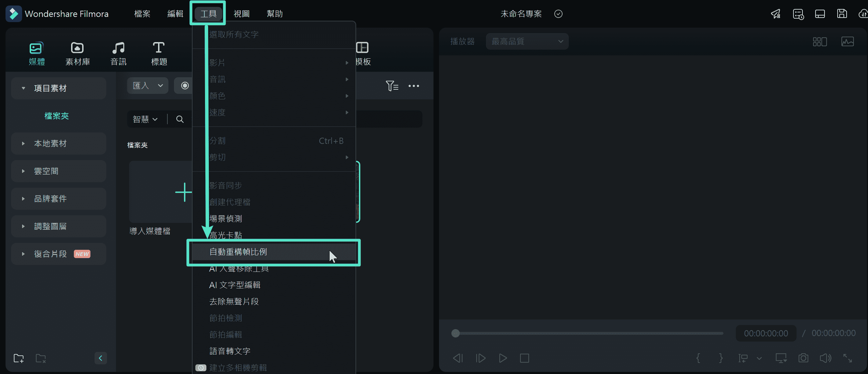The image size is (868, 374).
Task: Open the 智慧 search mode dropdown
Action: [145, 119]
